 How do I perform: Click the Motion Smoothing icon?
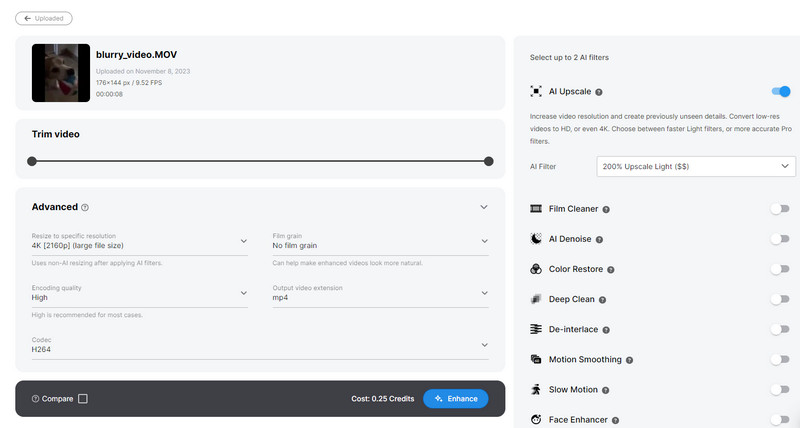pyautogui.click(x=537, y=359)
